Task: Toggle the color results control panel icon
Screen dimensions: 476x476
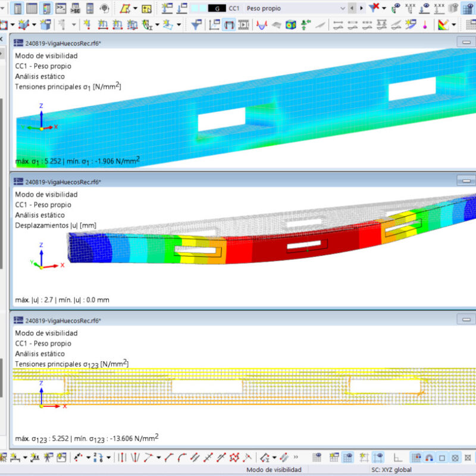Action: [x=46, y=8]
